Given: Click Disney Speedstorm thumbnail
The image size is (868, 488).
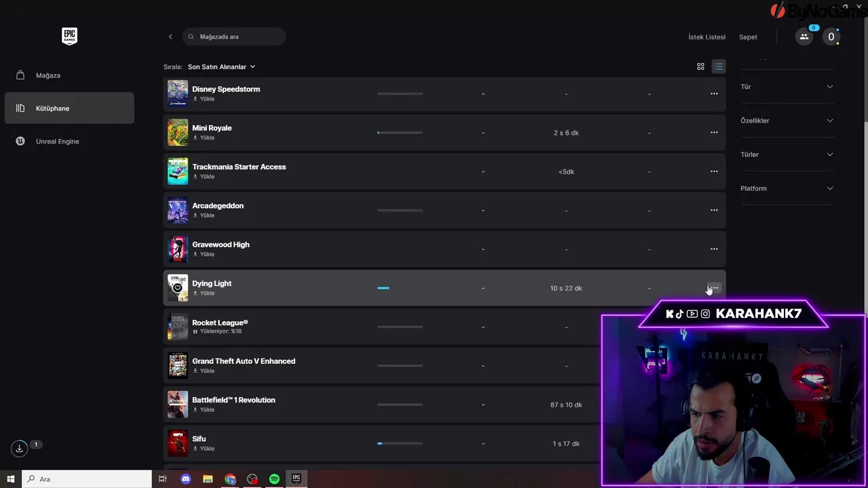Looking at the screenshot, I should pyautogui.click(x=178, y=94).
